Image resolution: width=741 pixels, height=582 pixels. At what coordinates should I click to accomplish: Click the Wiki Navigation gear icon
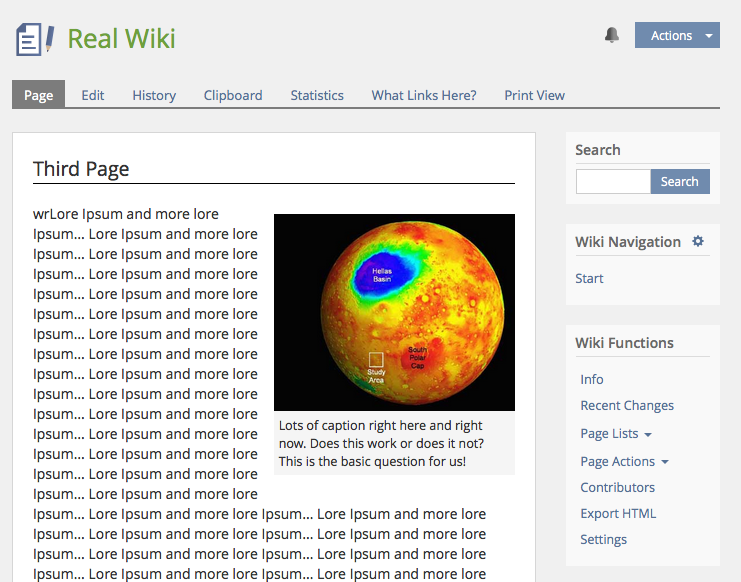(698, 241)
